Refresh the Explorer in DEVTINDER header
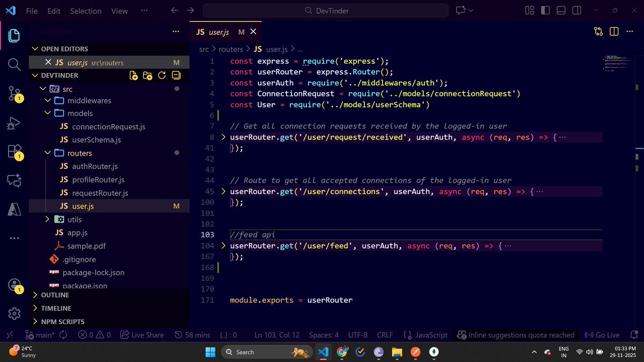This screenshot has height=362, width=644. coord(162,76)
